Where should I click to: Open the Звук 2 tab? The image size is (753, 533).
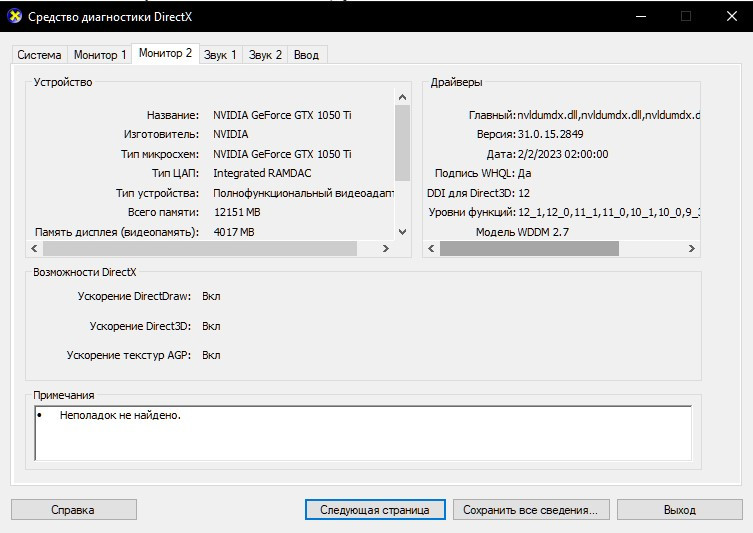pyautogui.click(x=265, y=55)
